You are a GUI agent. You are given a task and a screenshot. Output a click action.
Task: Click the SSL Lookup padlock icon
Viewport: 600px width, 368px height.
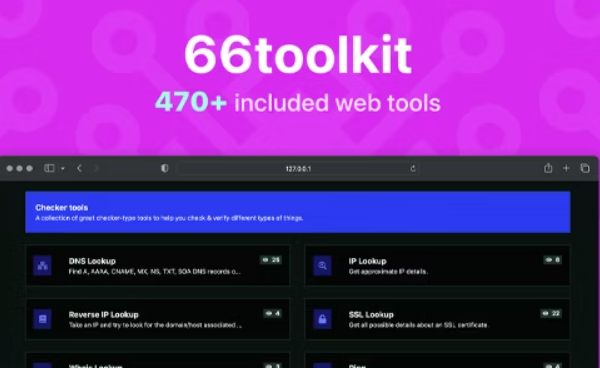[x=323, y=319]
